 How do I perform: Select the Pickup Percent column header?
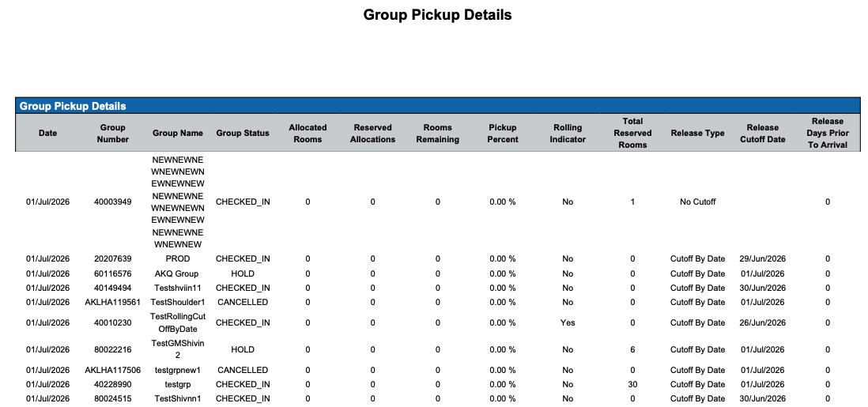[503, 134]
